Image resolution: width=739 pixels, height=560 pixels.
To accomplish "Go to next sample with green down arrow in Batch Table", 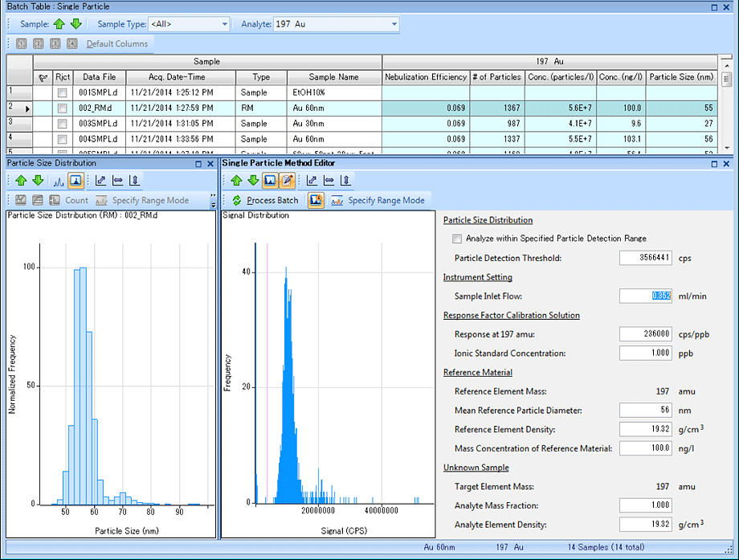I will pyautogui.click(x=76, y=23).
